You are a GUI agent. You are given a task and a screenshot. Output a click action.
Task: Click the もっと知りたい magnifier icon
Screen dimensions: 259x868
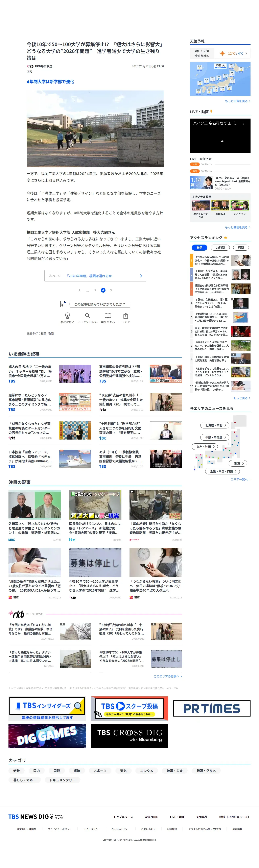(x=88, y=316)
